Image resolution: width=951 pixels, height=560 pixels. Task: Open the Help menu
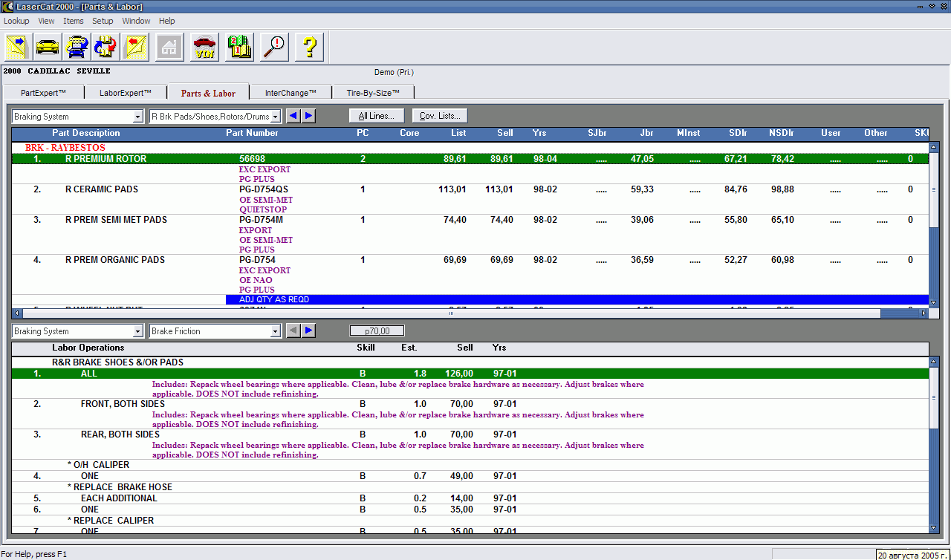[167, 21]
